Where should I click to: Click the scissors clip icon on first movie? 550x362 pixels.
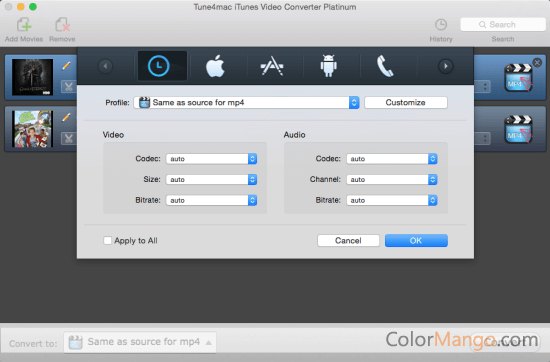point(69,87)
